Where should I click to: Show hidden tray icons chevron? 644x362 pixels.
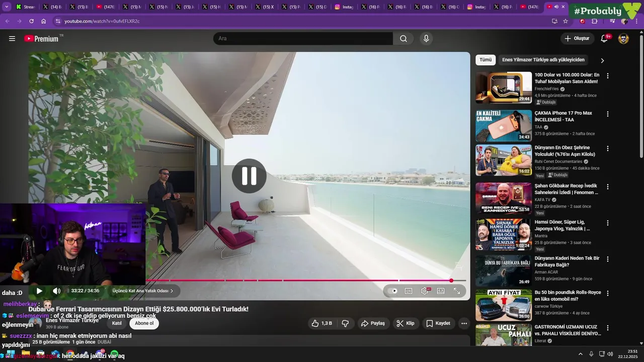point(580,354)
